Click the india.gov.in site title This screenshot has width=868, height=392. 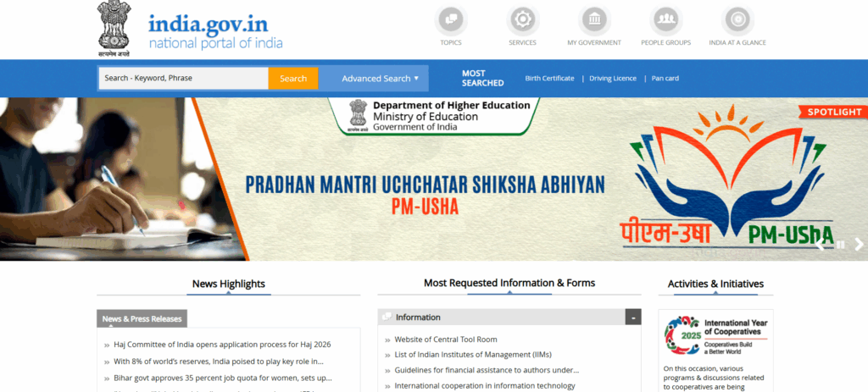pyautogui.click(x=209, y=25)
